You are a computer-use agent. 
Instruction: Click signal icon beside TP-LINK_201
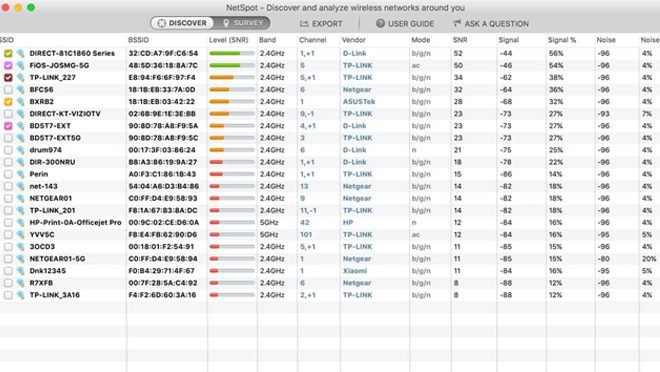point(20,210)
